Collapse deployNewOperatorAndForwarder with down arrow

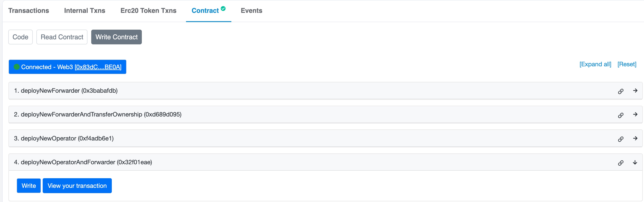(635, 163)
